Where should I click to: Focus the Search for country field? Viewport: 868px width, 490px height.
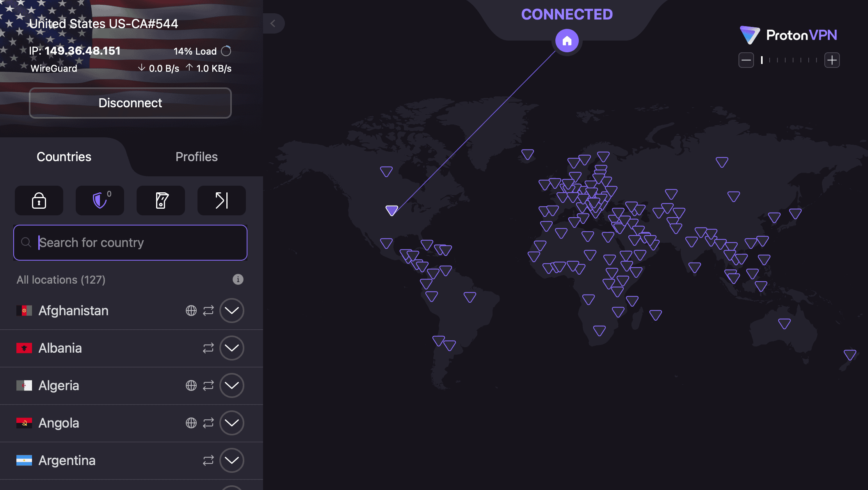[130, 243]
